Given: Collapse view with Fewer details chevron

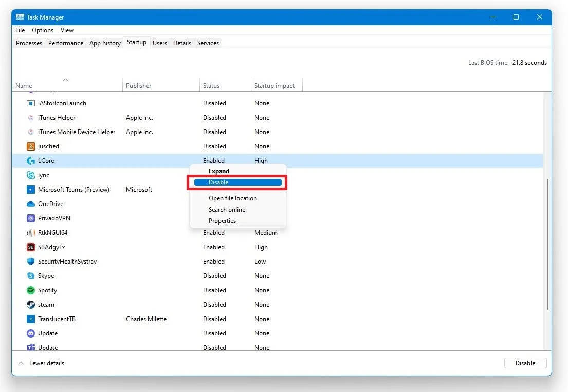Looking at the screenshot, I should (x=21, y=363).
